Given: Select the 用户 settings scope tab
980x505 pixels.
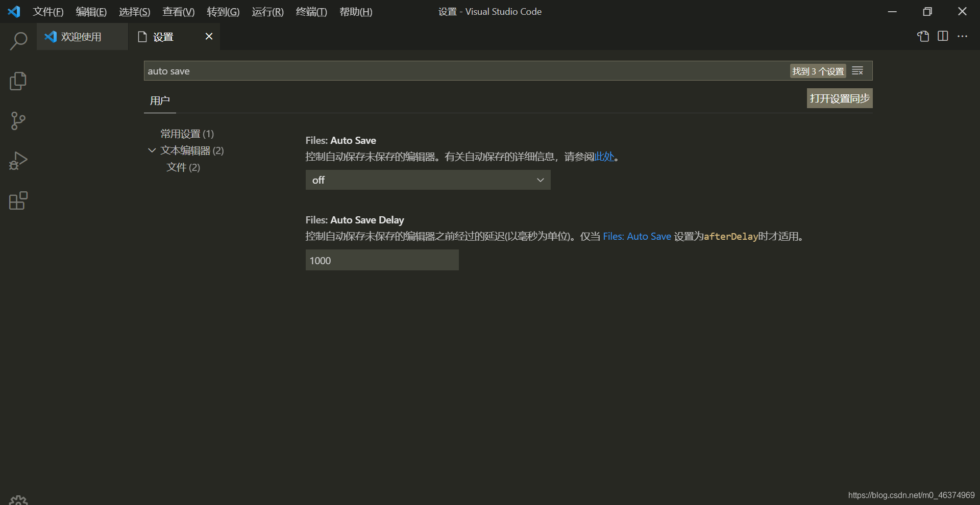Looking at the screenshot, I should pos(160,100).
